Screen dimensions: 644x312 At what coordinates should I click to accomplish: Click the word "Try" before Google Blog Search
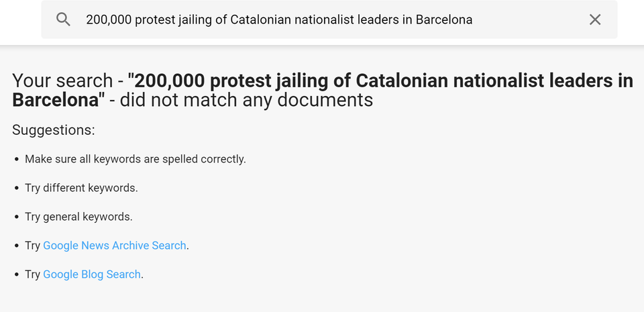32,274
